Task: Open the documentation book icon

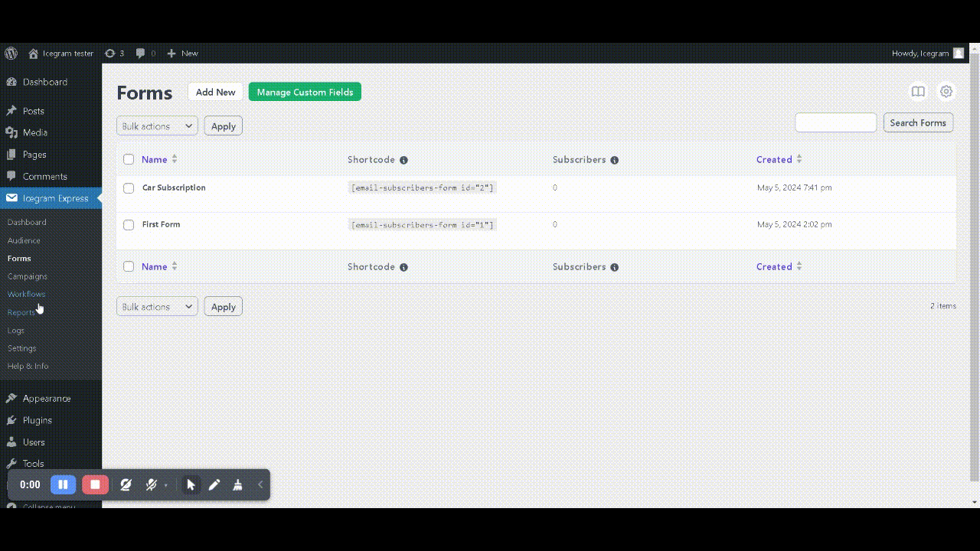Action: tap(918, 92)
